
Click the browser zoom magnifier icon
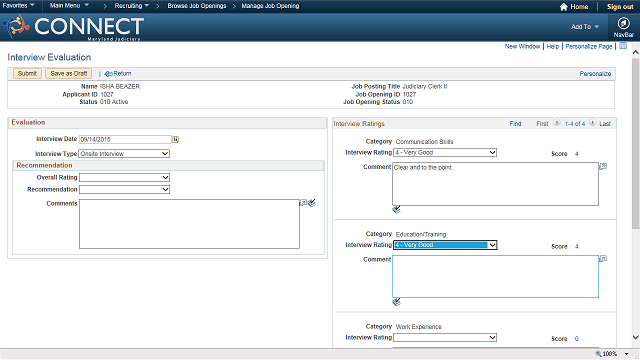598,353
